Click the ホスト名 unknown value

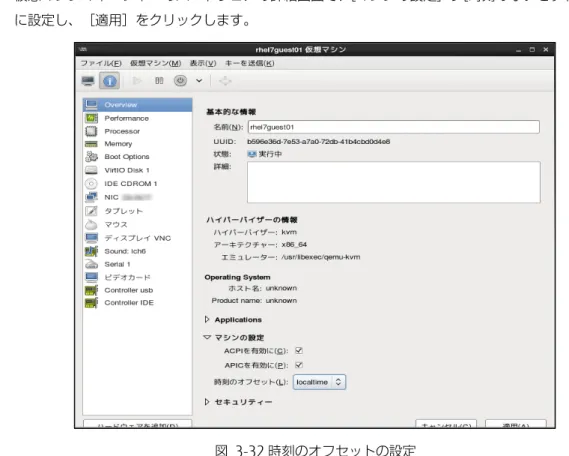click(281, 288)
